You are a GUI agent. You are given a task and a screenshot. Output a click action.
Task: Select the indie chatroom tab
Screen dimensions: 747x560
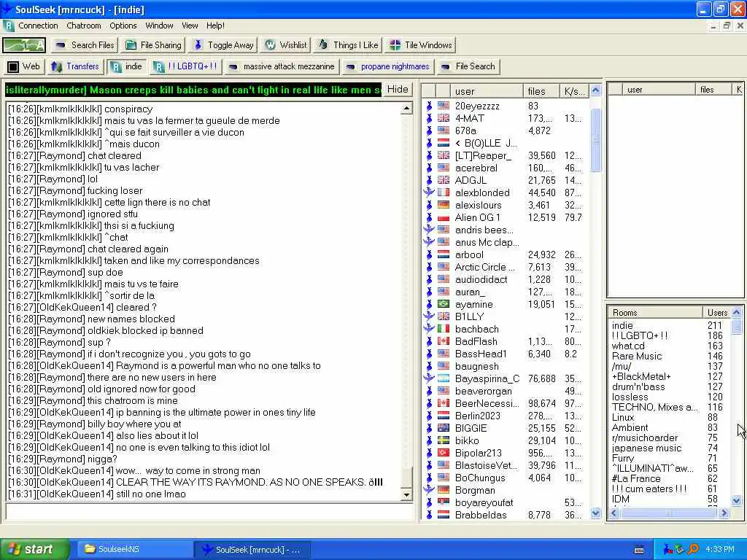point(126,66)
